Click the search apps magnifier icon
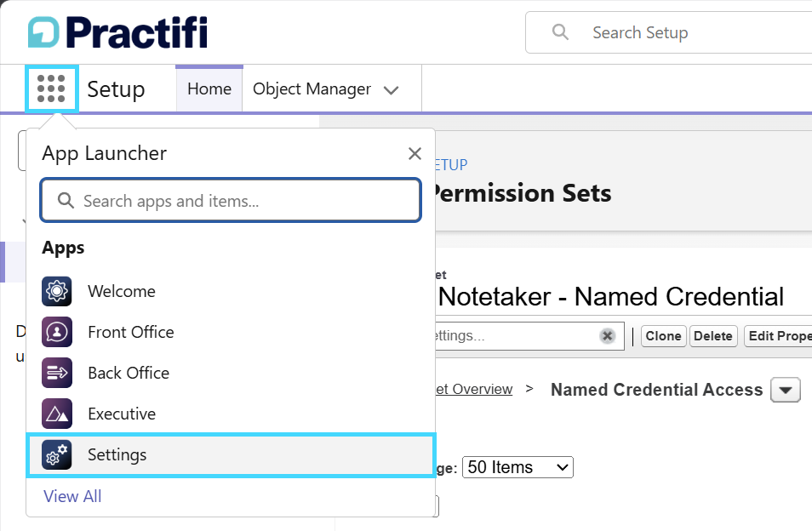812x531 pixels. [66, 200]
